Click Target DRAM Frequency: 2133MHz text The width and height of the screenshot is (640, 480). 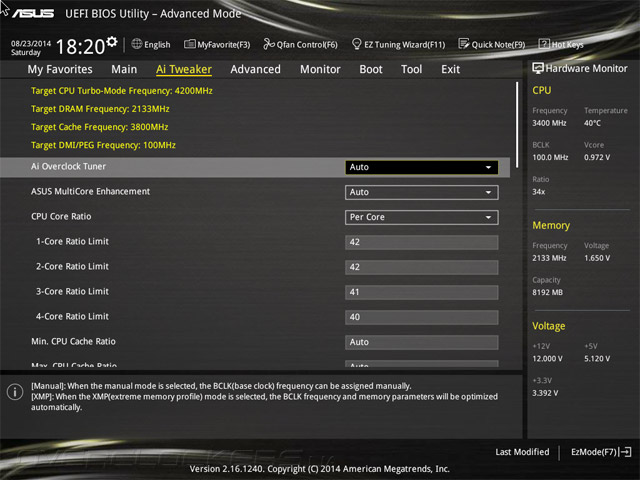click(100, 109)
